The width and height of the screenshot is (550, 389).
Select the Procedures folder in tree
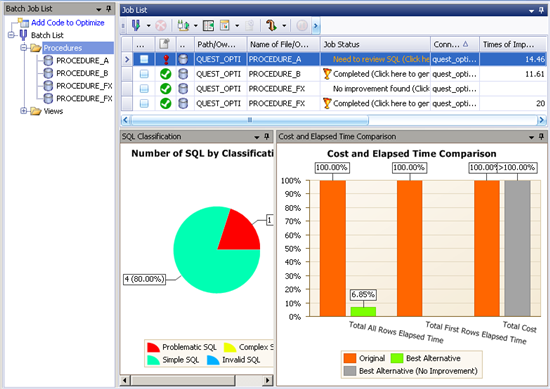[63, 48]
